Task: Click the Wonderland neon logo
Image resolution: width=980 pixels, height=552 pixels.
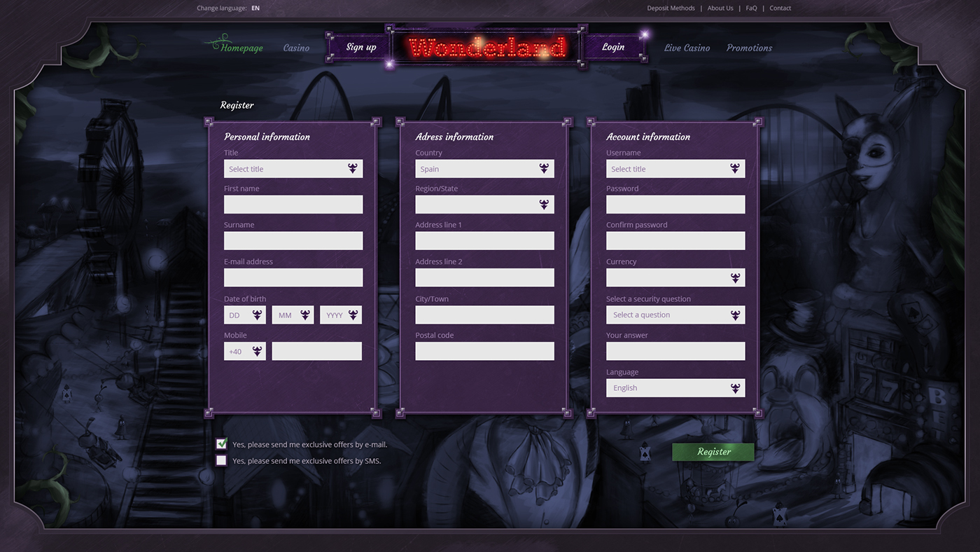Action: coord(486,48)
